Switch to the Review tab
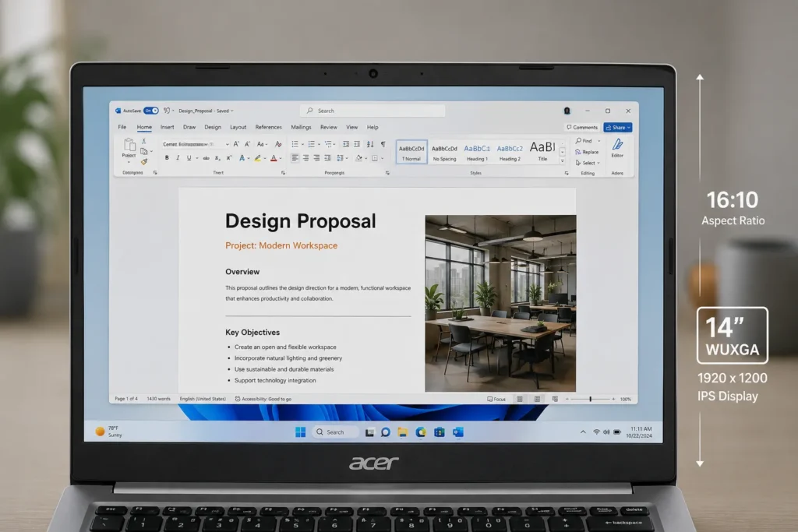Viewport: 798px width, 532px height. [328, 127]
